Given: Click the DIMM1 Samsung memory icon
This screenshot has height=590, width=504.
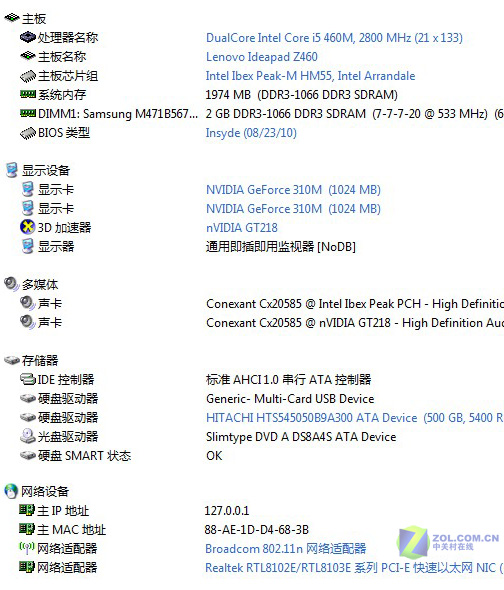Looking at the screenshot, I should pos(28,113).
